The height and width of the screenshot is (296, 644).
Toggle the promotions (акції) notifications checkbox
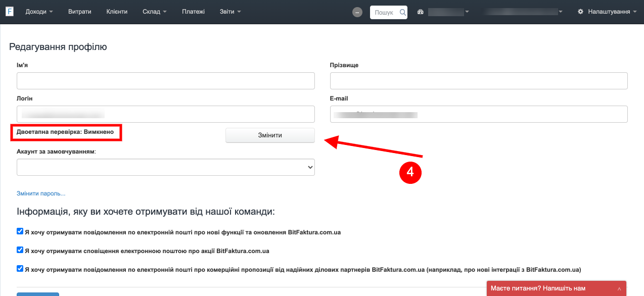coord(20,250)
